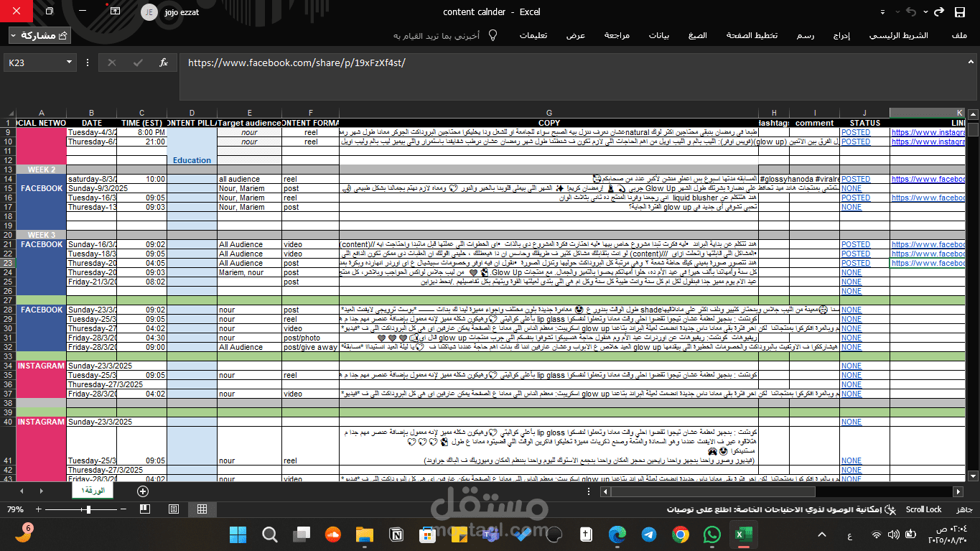Viewport: 980px width, 551px height.
Task: Open the Name Box dropdown arrow
Action: pyautogui.click(x=69, y=62)
